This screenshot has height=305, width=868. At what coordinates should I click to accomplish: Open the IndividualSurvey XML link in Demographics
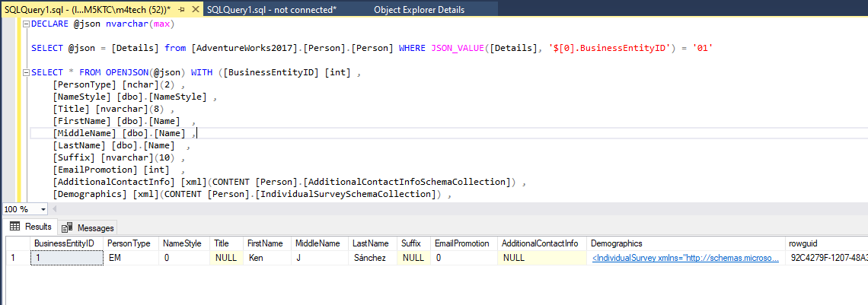[685, 259]
